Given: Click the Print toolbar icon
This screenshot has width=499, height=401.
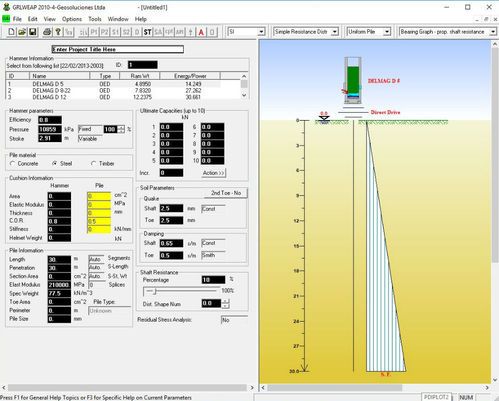Looking at the screenshot, I should tap(47, 32).
